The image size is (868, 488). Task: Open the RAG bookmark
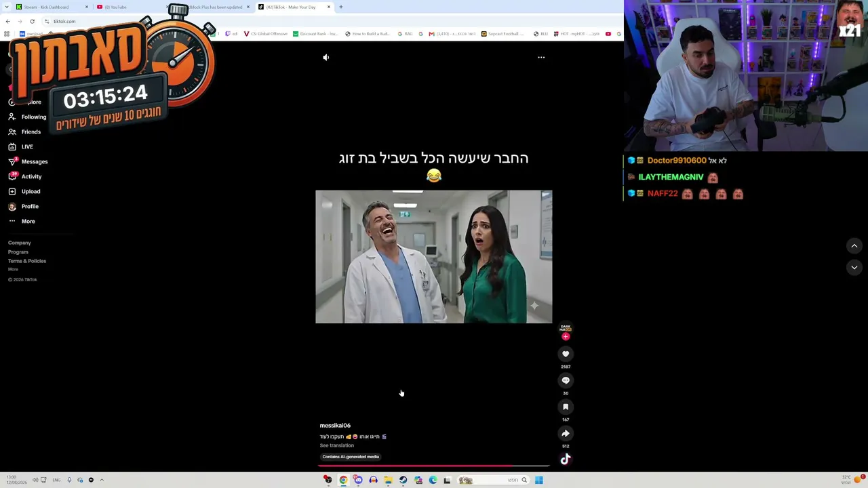(x=405, y=34)
